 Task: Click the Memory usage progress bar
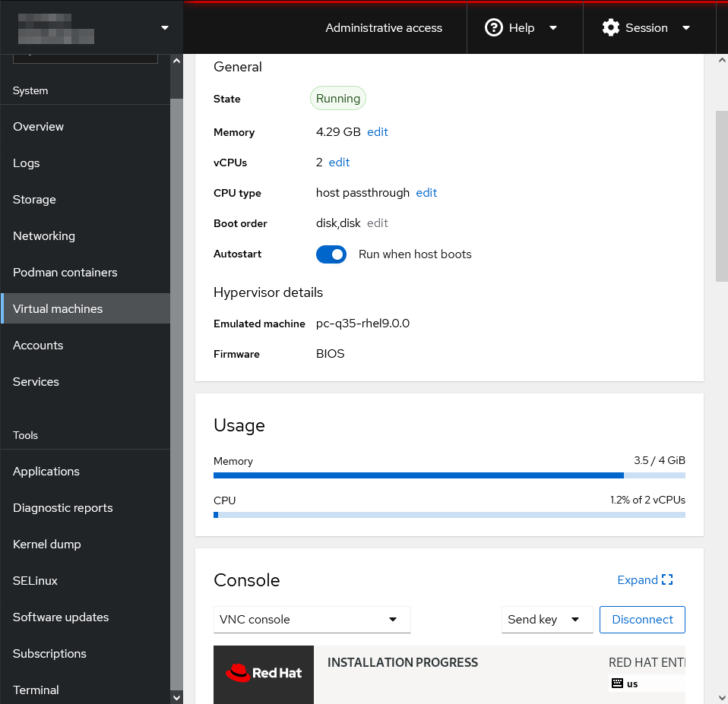449,475
